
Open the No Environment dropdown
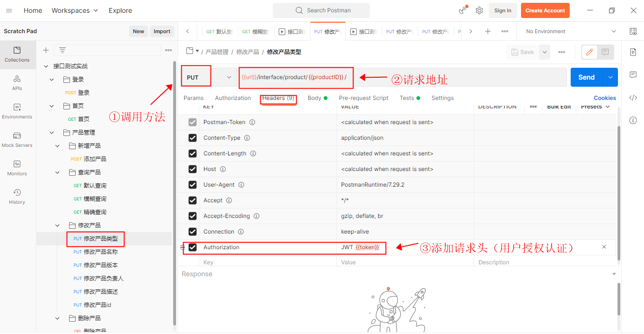pyautogui.click(x=571, y=31)
